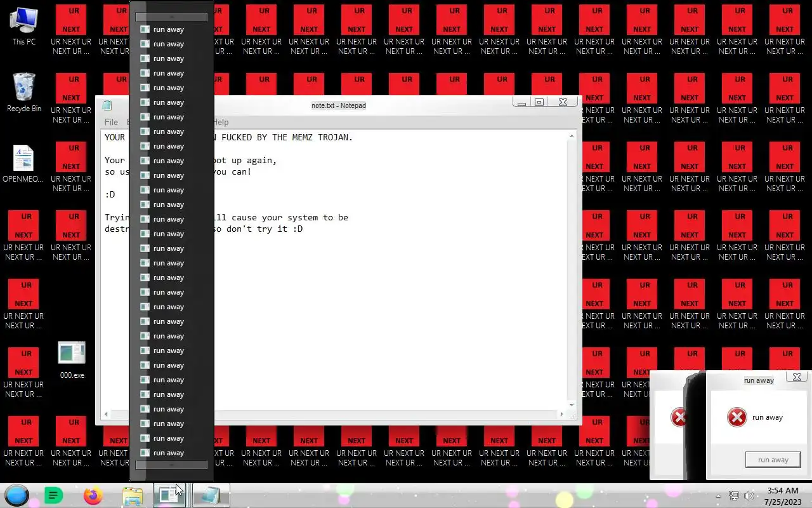Show hidden system tray icons
This screenshot has height=508, width=812.
pos(718,497)
